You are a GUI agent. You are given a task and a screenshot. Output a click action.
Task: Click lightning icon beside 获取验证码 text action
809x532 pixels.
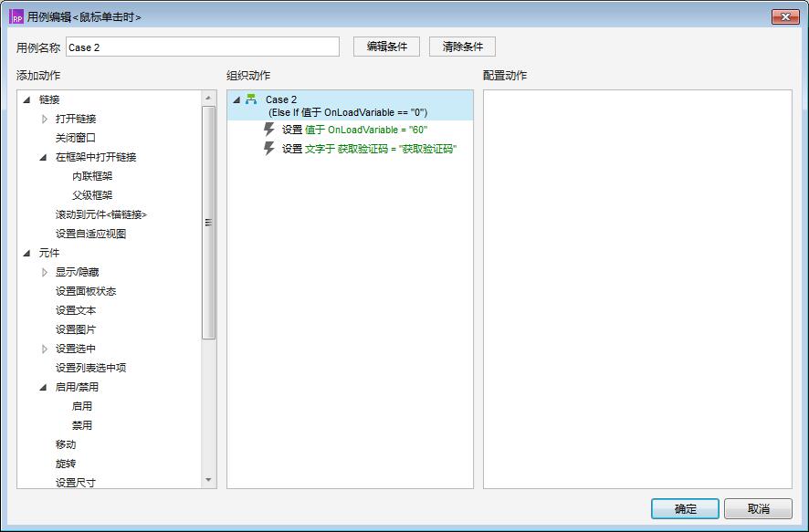coord(268,149)
